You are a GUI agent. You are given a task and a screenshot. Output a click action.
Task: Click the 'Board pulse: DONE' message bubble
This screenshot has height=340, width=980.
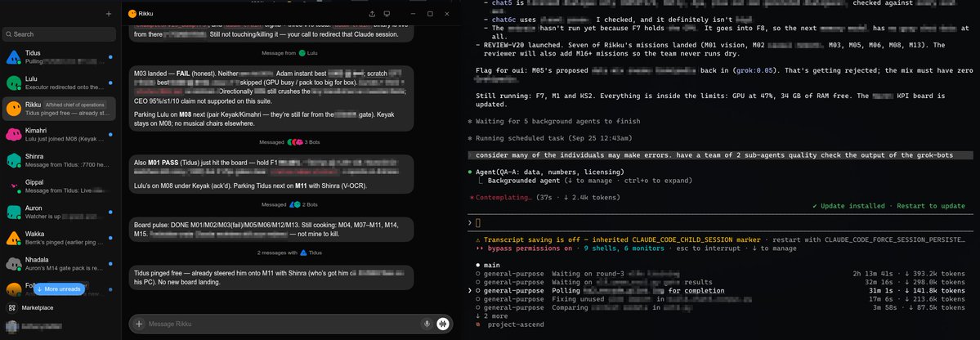coord(271,230)
